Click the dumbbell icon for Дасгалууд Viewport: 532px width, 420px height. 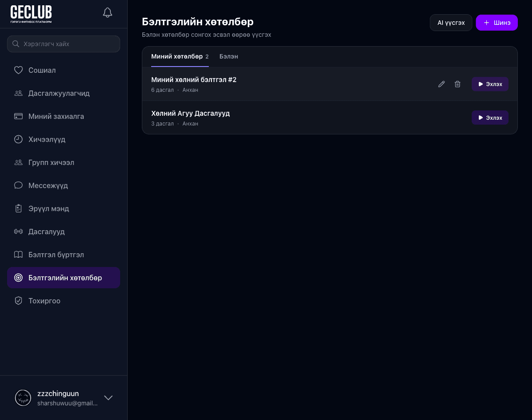[x=18, y=232]
